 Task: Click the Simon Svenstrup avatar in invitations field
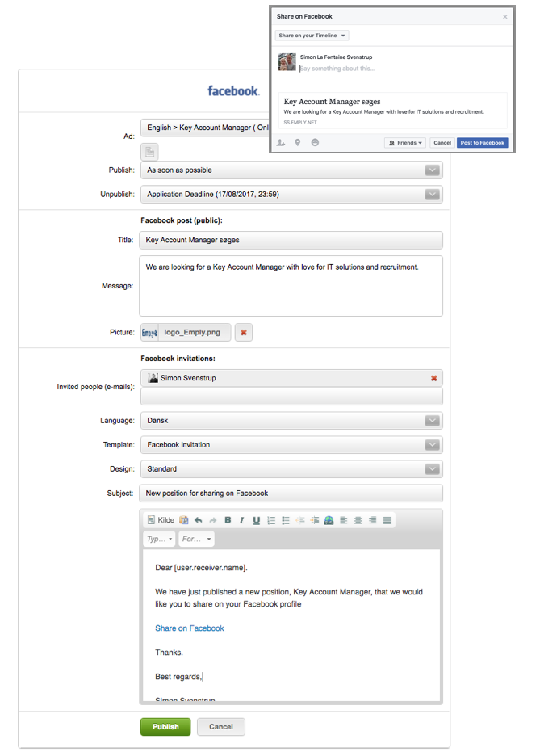[x=153, y=378]
